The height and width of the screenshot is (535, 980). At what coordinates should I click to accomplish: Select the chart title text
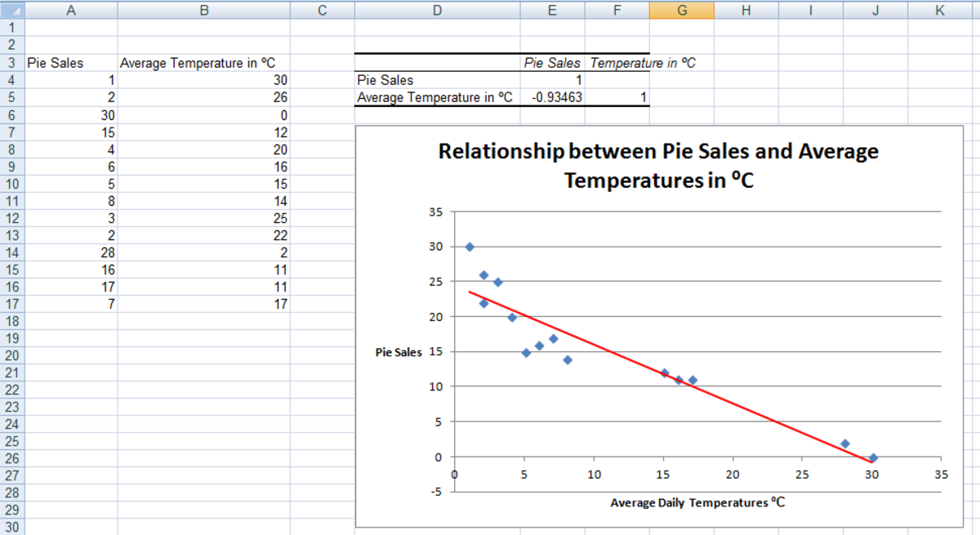pos(658,165)
